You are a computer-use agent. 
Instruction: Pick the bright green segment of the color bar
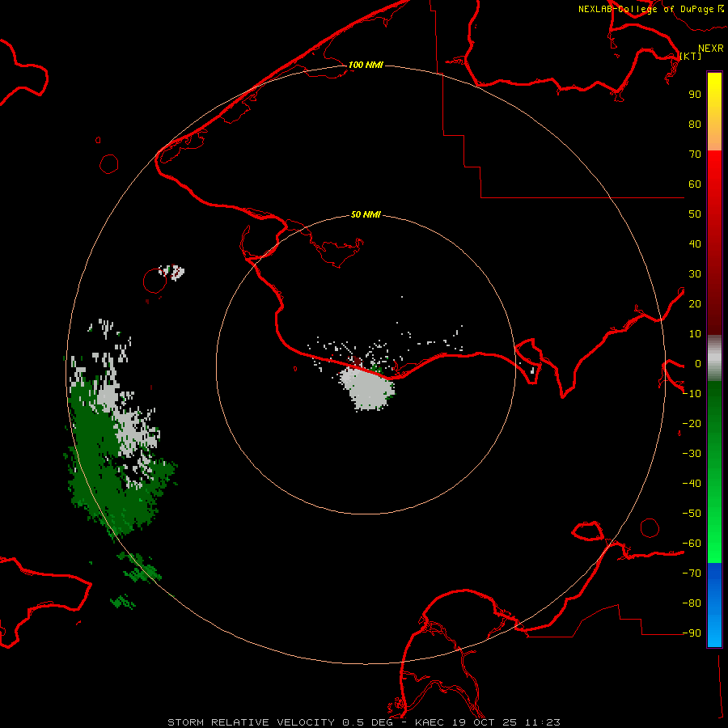(x=714, y=534)
